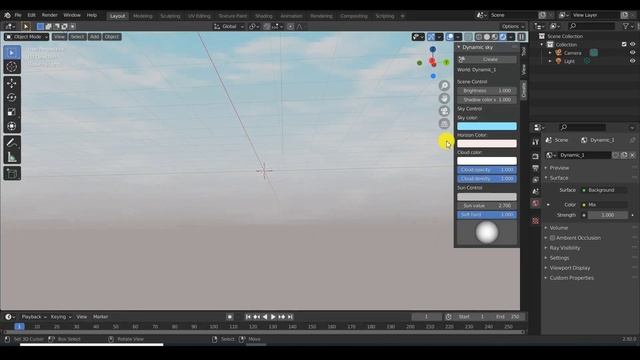The image size is (640, 360).
Task: Click the viewport pan hand icon
Action: (444, 98)
